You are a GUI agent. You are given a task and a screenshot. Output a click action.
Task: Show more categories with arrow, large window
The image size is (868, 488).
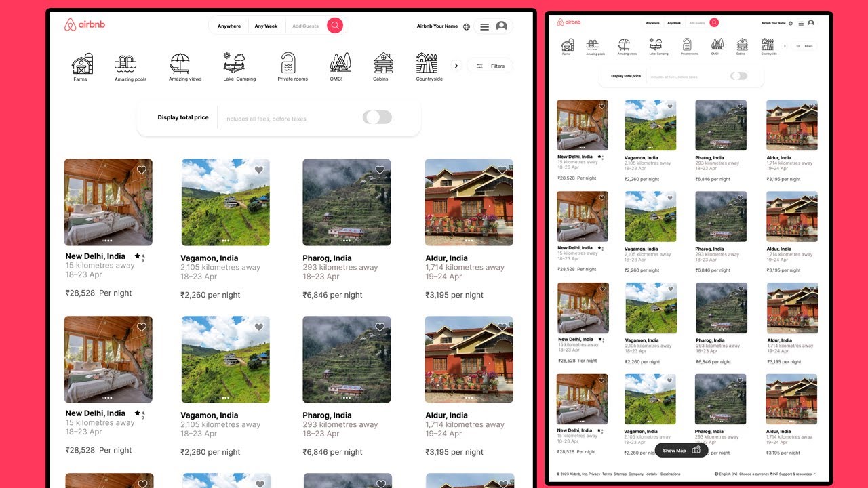(456, 66)
